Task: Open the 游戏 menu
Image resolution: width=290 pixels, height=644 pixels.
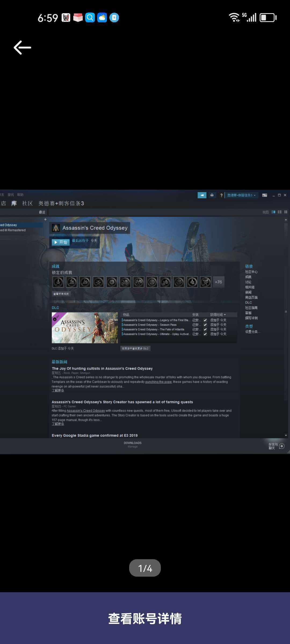Action: point(11,195)
